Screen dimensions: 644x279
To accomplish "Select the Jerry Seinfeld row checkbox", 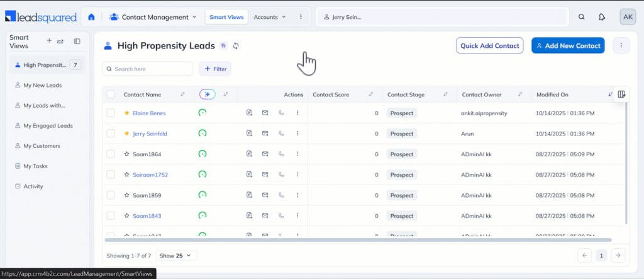I will tap(111, 134).
